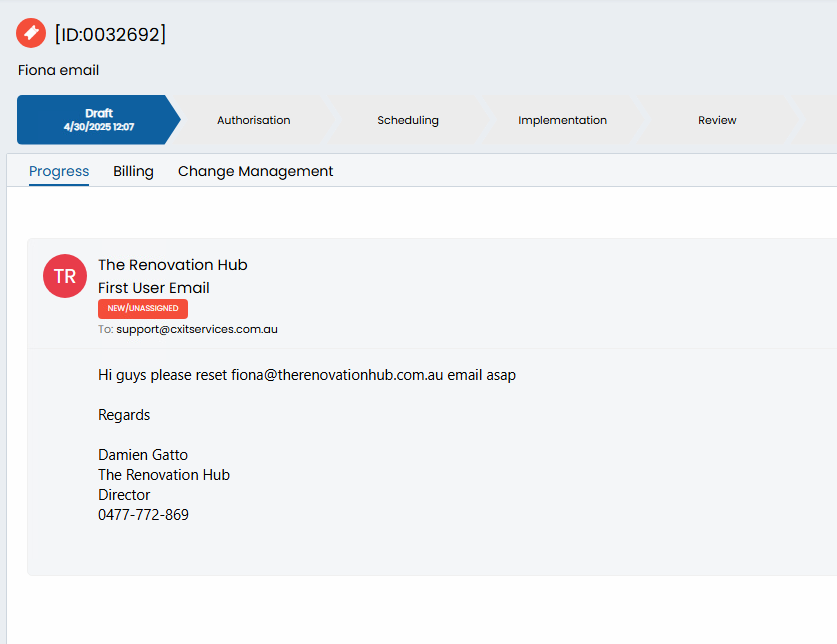Click the Director title in the signature
This screenshot has height=644, width=837.
point(124,495)
